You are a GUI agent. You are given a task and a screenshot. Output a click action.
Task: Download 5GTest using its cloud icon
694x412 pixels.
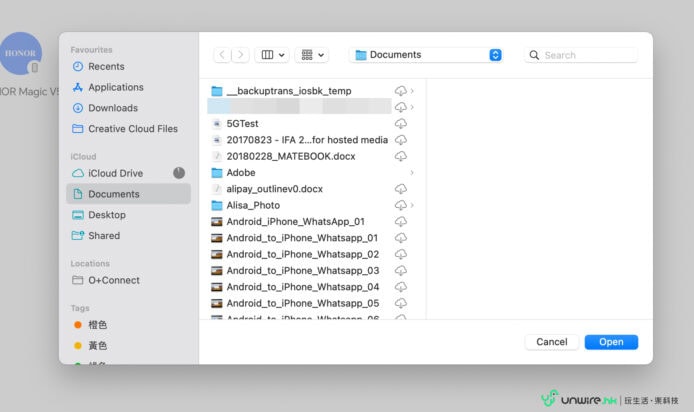(401, 124)
